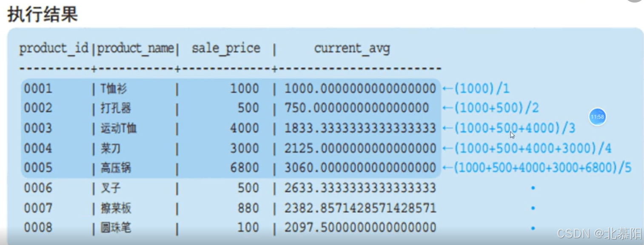Click sale price 500 in the 叉子 row
This screenshot has height=245, width=644.
[248, 188]
